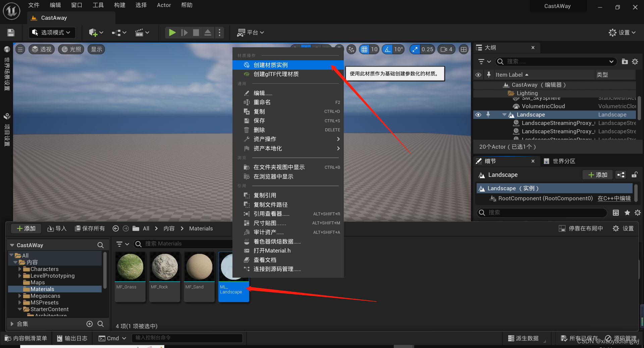The height and width of the screenshot is (348, 644).
Task: Click the details panel settings gear
Action: (x=638, y=213)
